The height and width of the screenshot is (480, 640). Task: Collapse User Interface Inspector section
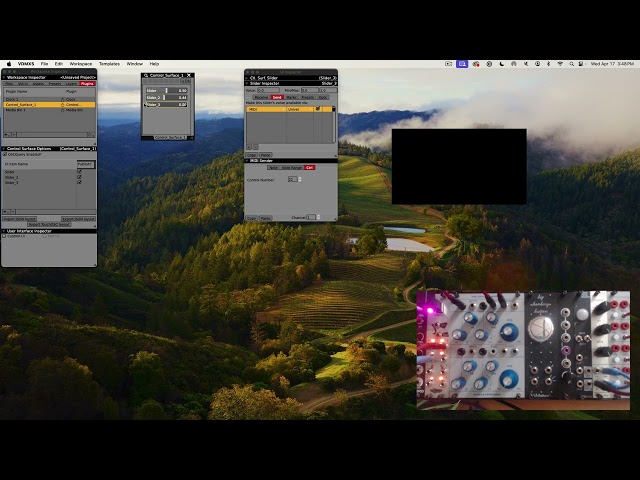pos(4,231)
